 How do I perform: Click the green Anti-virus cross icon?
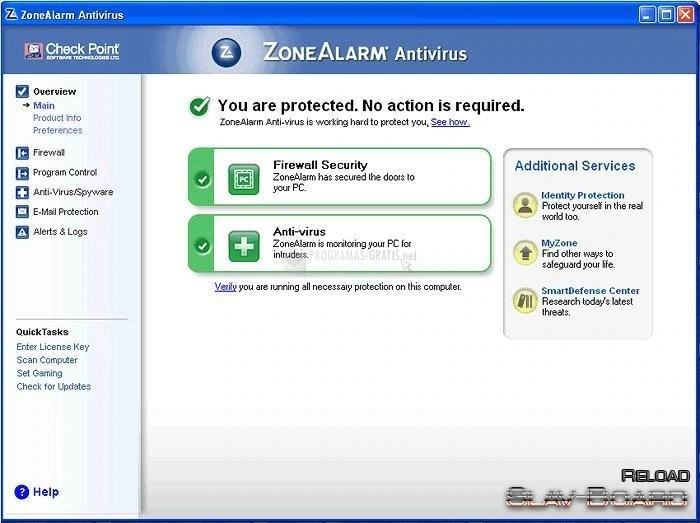[x=244, y=246]
